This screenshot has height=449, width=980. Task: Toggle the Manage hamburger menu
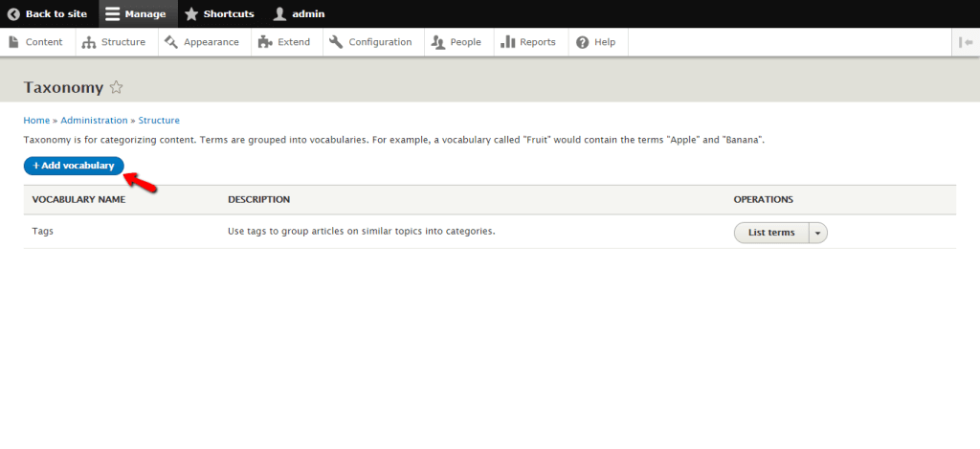coord(113,13)
